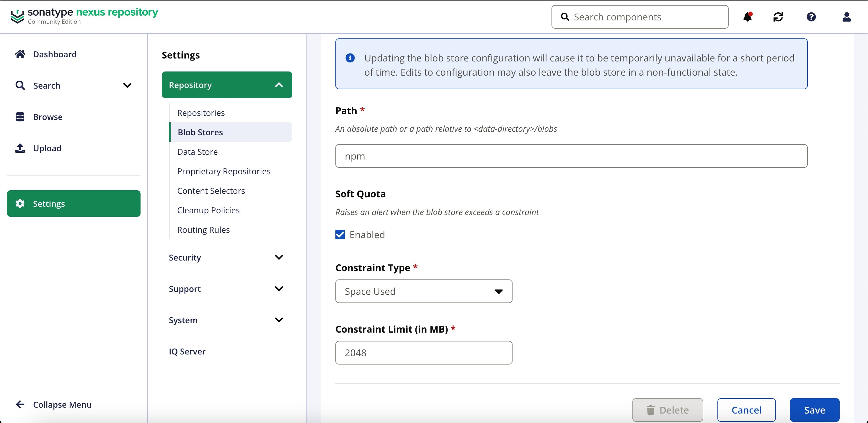Open Cleanup Policies in settings menu

pyautogui.click(x=208, y=210)
